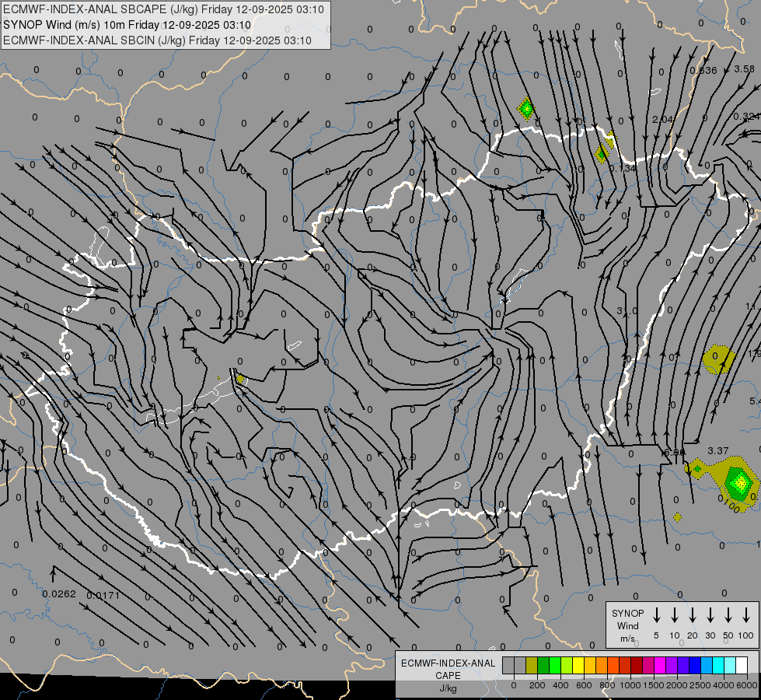
Task: Click the J/kg unit label in legend
Action: click(x=448, y=688)
